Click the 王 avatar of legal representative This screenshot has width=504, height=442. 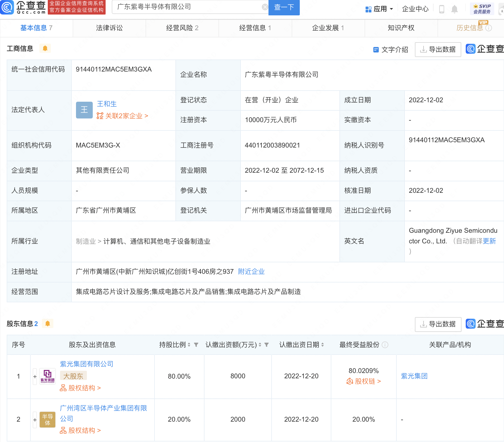(84, 110)
